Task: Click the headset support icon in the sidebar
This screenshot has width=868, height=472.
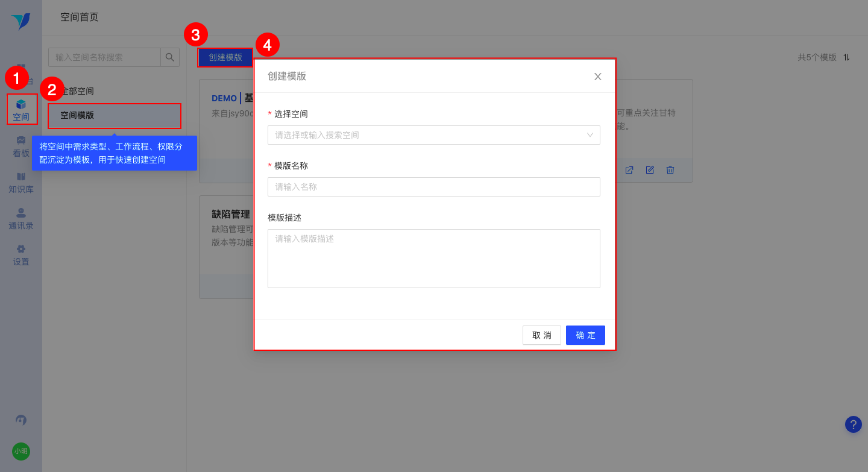Action: tap(21, 420)
